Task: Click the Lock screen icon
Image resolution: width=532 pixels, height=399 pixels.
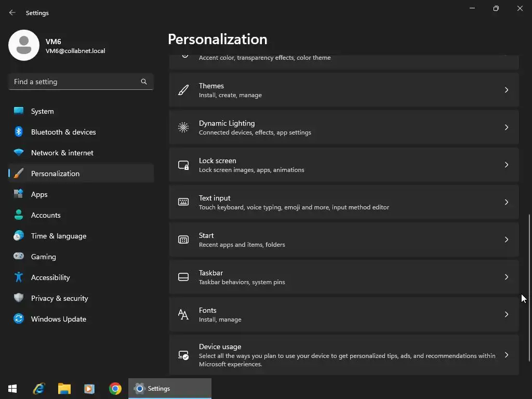Action: 183,165
